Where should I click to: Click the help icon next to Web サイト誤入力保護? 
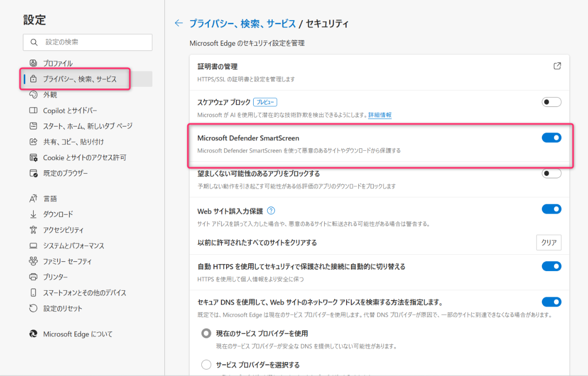[271, 211]
